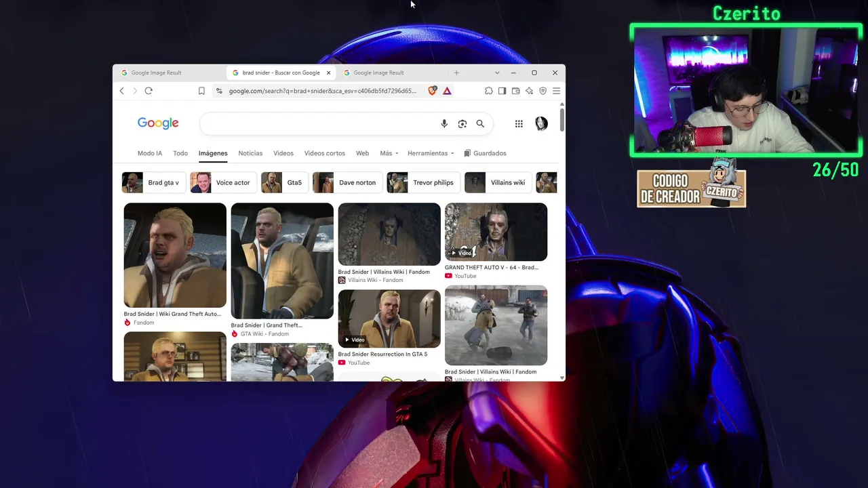Open the Modo IA search tab

150,153
